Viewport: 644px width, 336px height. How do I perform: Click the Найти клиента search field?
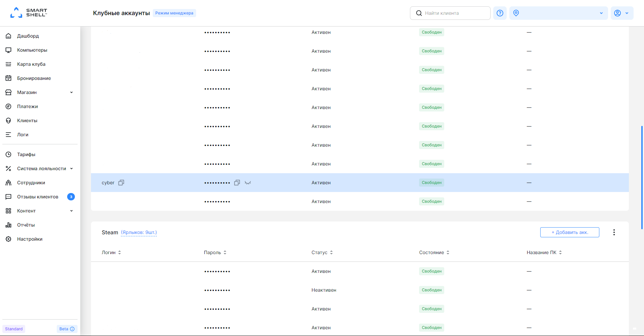click(x=450, y=13)
